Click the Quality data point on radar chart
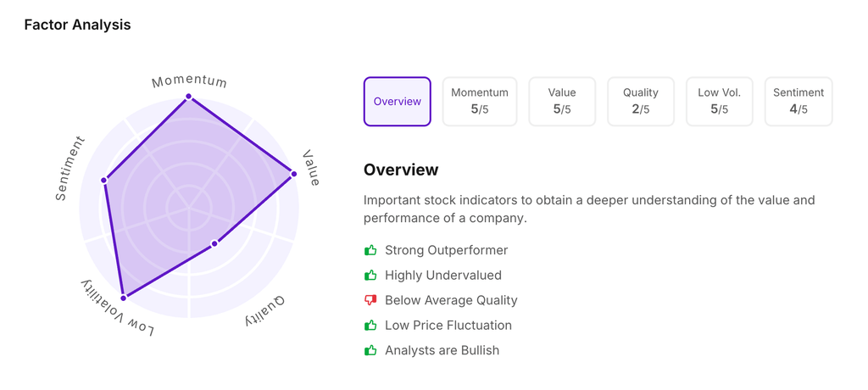This screenshot has width=868, height=390. pos(214,243)
